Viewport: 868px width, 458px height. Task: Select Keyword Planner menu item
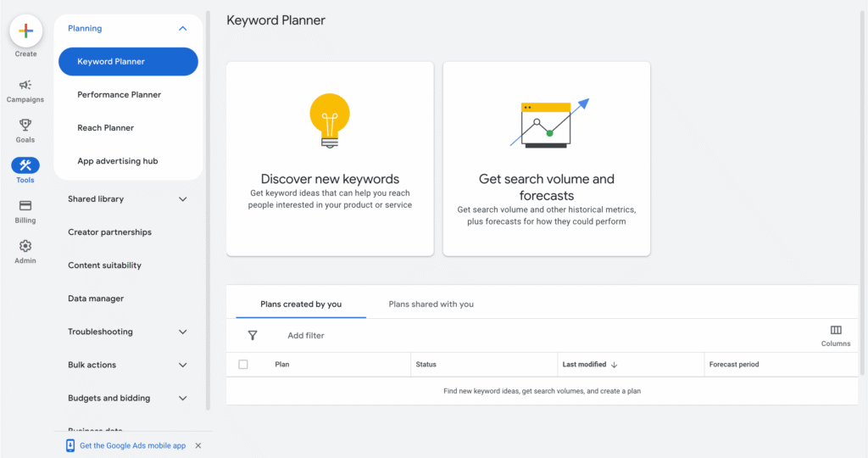129,61
